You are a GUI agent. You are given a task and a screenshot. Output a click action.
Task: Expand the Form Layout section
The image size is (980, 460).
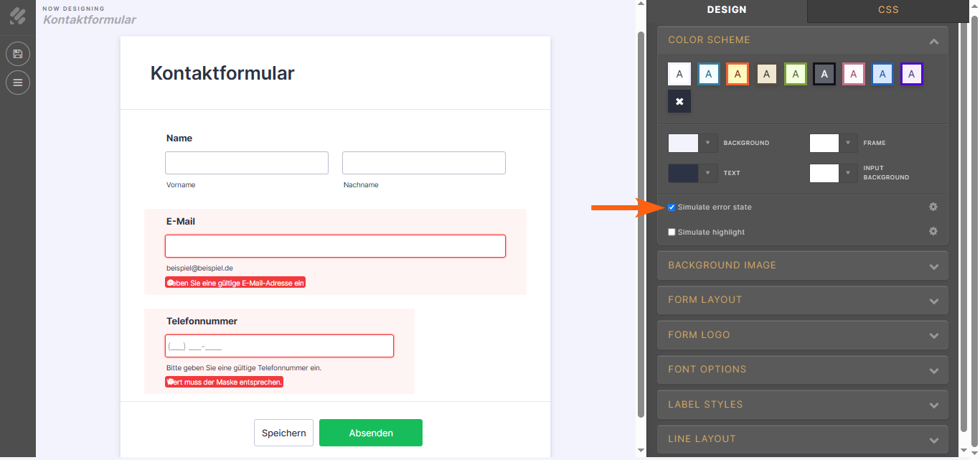[x=803, y=300]
